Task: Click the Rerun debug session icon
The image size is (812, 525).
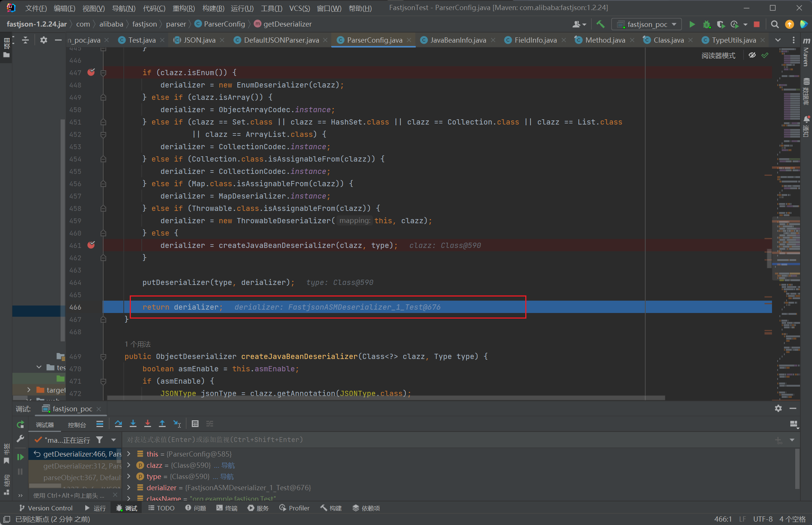Action: (21, 424)
